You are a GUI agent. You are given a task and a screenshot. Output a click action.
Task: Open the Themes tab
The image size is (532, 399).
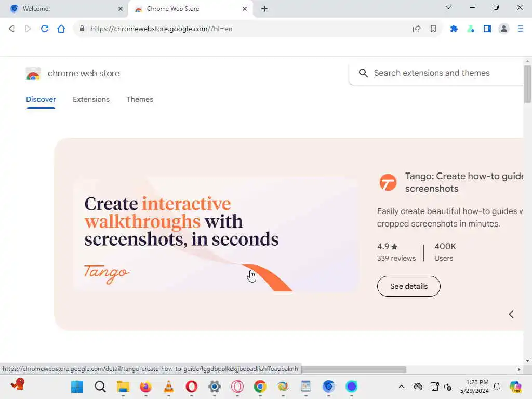pyautogui.click(x=140, y=99)
